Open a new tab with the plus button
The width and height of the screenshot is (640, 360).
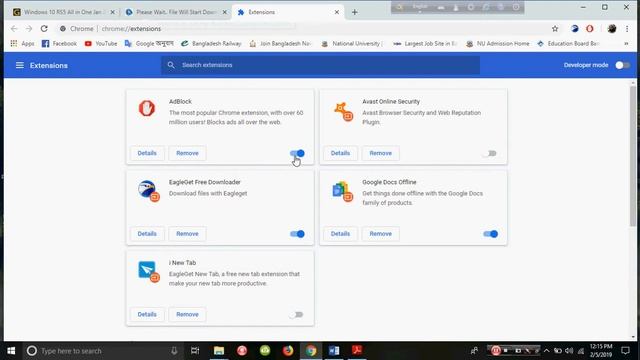pyautogui.click(x=354, y=12)
